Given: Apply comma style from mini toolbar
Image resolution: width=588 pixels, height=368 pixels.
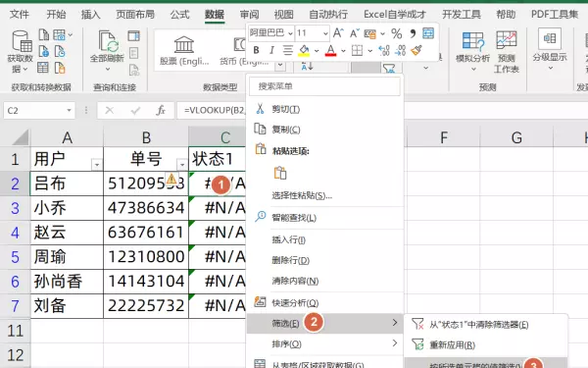Looking at the screenshot, I should 413,33.
